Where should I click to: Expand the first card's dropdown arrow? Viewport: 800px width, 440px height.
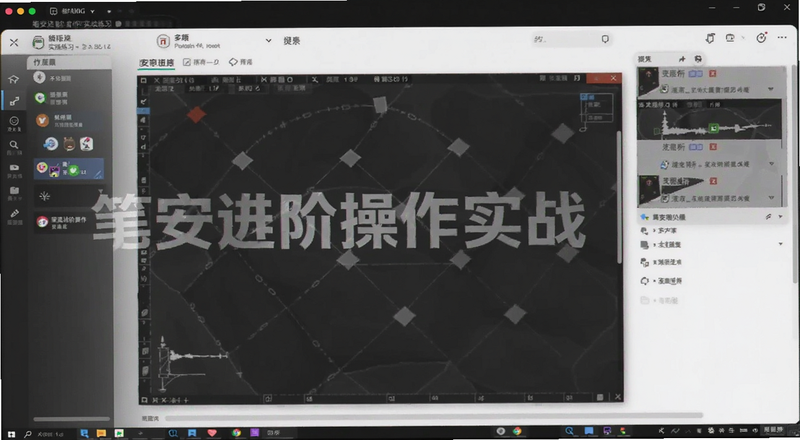[771, 89]
